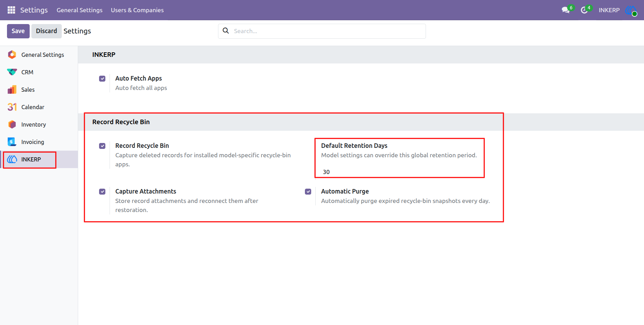Image resolution: width=644 pixels, height=325 pixels.
Task: Open the Users & Companies menu
Action: [137, 10]
